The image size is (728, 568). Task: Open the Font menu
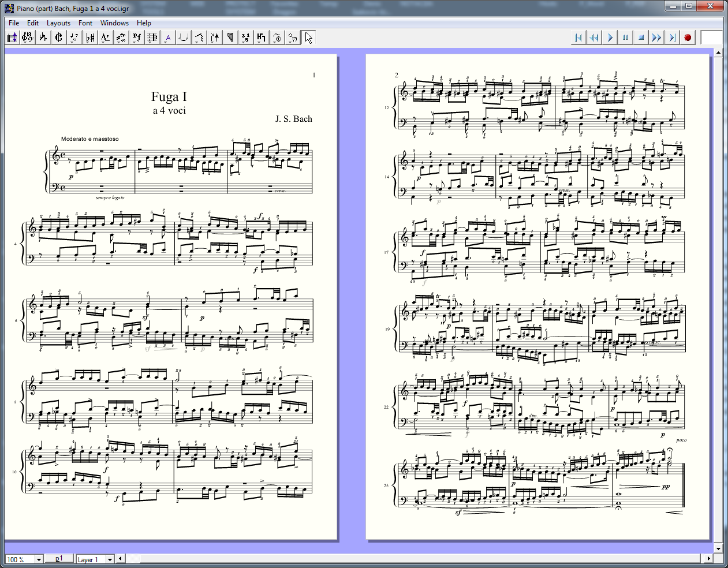[x=85, y=23]
